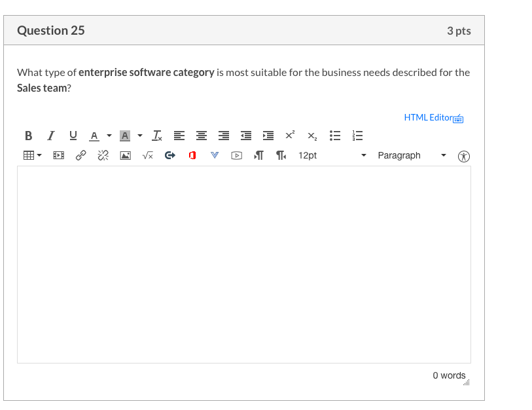Toggle superscript formatting
Image resolution: width=532 pixels, height=410 pixels.
click(x=290, y=135)
